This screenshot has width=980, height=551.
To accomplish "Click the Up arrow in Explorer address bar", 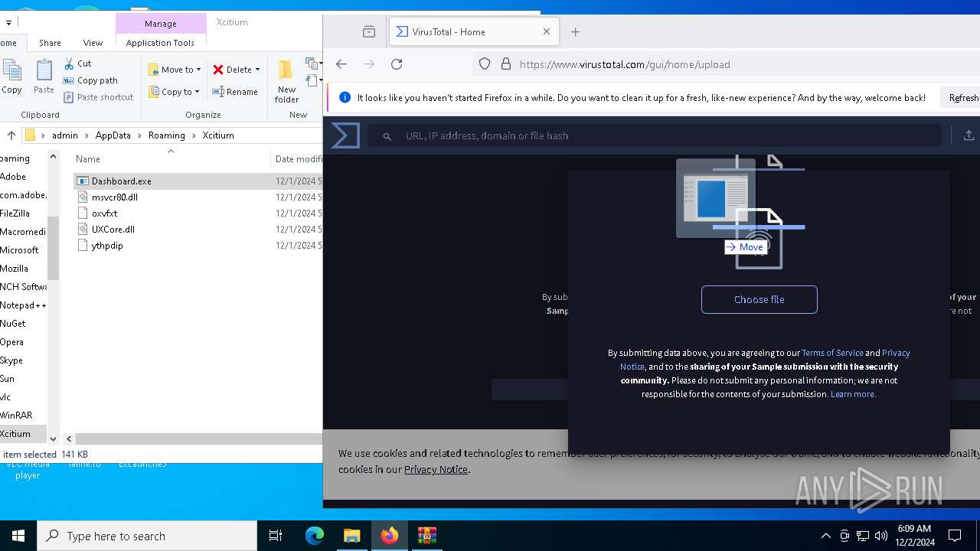I will click(x=11, y=135).
